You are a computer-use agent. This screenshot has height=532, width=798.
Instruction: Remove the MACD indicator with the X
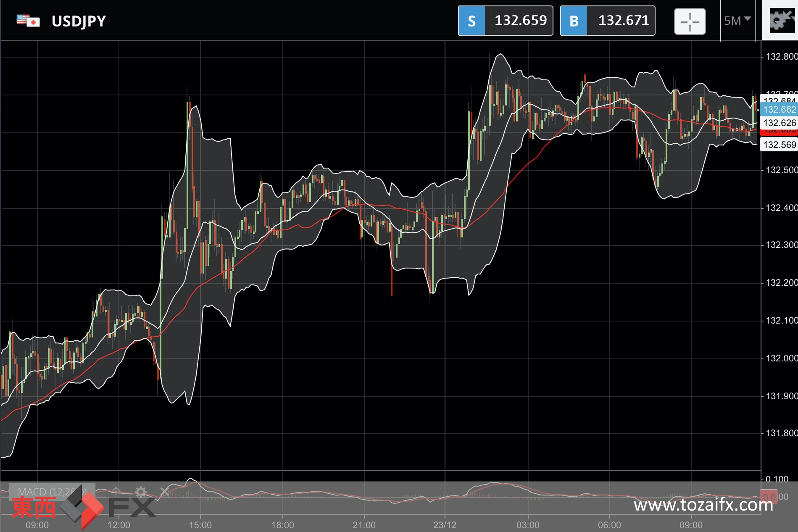click(164, 492)
